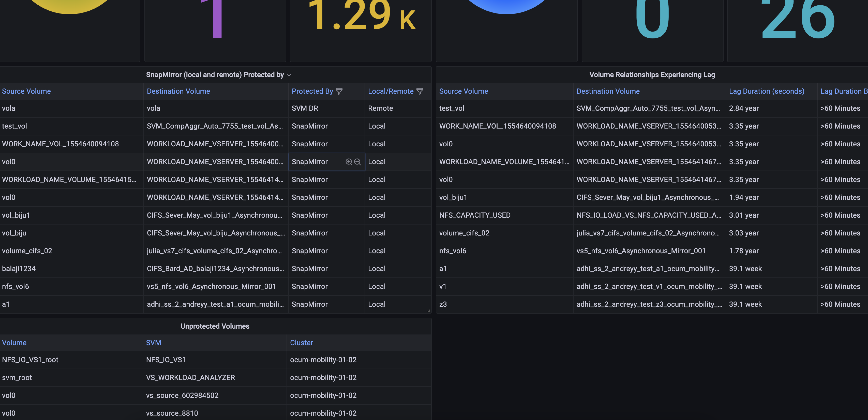Click the test_vol cell in the lag table
Viewport: 868px width, 420px height.
click(x=452, y=108)
